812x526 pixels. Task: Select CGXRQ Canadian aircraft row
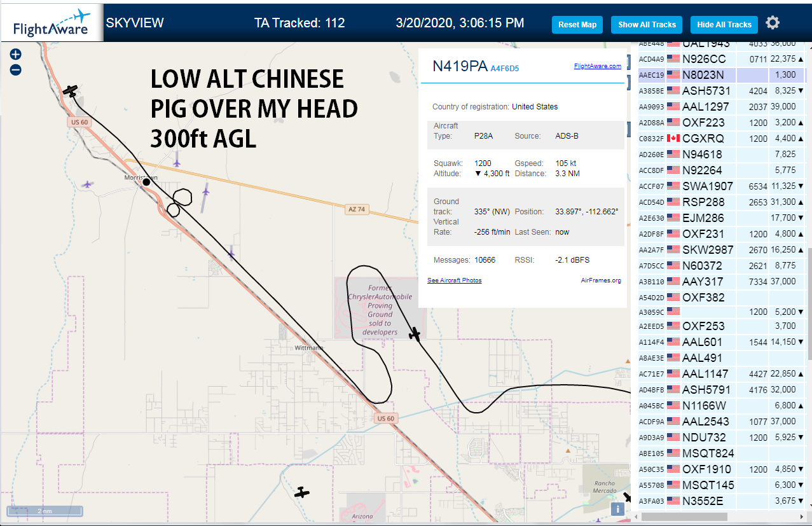(722, 139)
